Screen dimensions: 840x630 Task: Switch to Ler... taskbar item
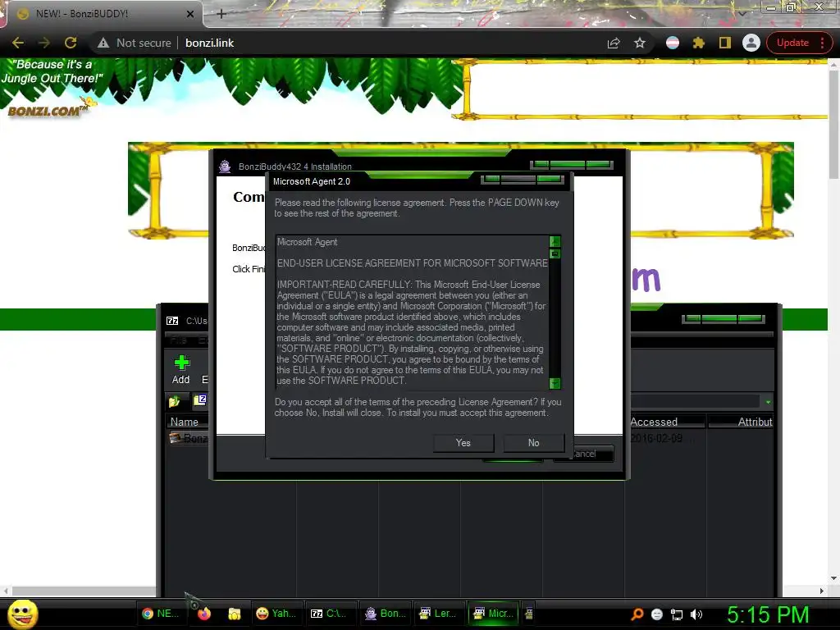pos(438,614)
